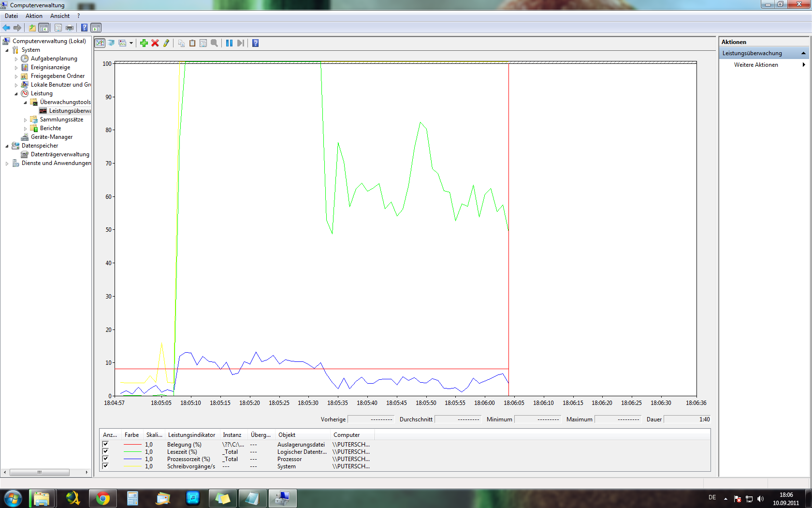Select Datenträgerverwaltung in the tree
812x508 pixels.
[60, 154]
